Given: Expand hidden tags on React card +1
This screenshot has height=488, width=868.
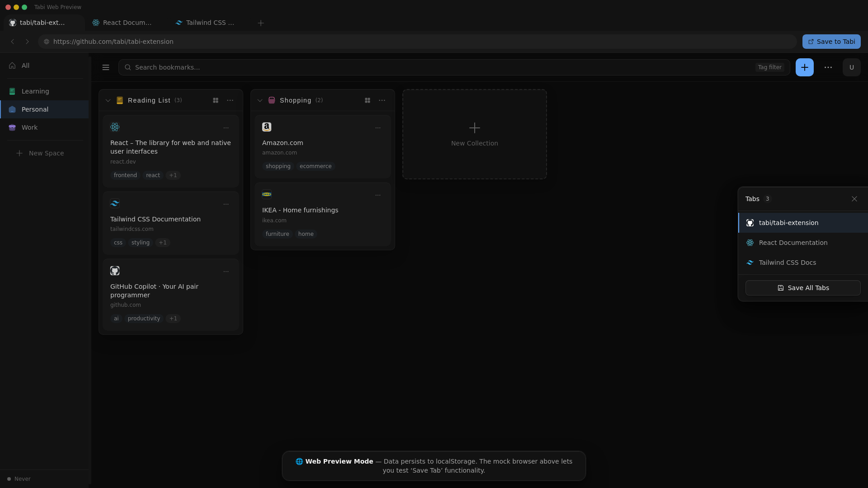Looking at the screenshot, I should (173, 175).
